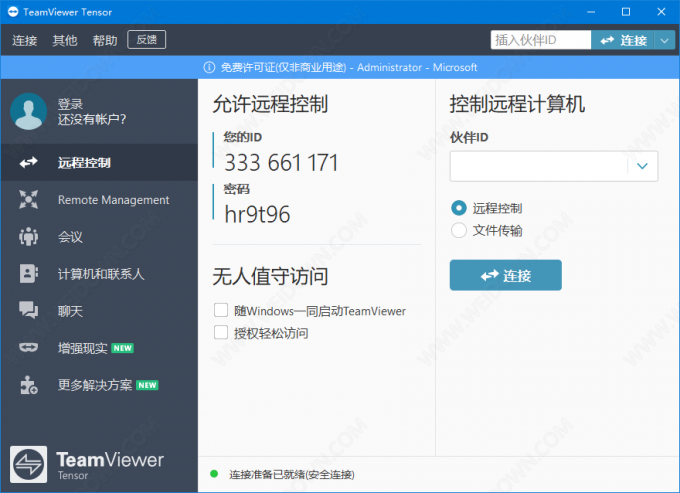680x493 pixels.
Task: Close the TeamViewer Tensor window
Action: (x=661, y=12)
